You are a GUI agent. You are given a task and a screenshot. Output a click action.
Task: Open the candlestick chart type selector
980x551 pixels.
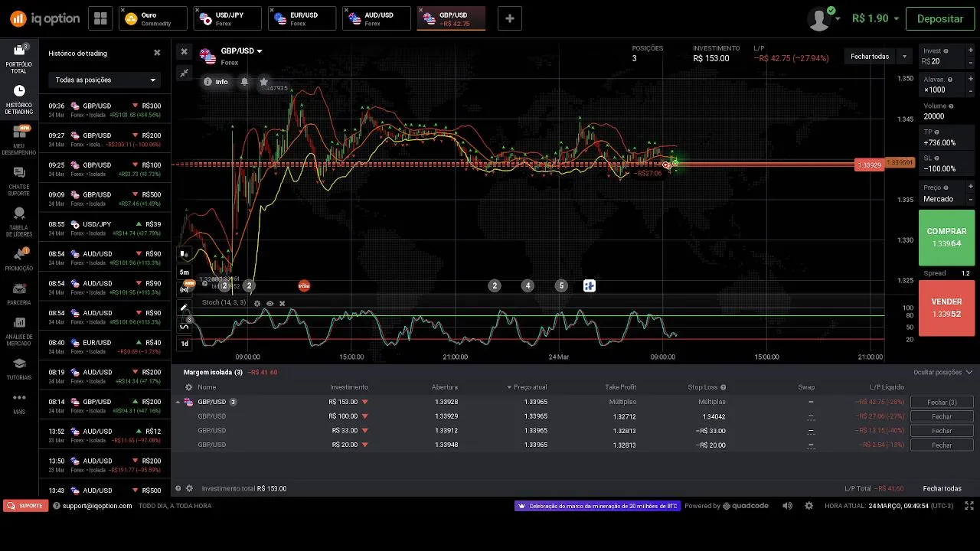(184, 253)
